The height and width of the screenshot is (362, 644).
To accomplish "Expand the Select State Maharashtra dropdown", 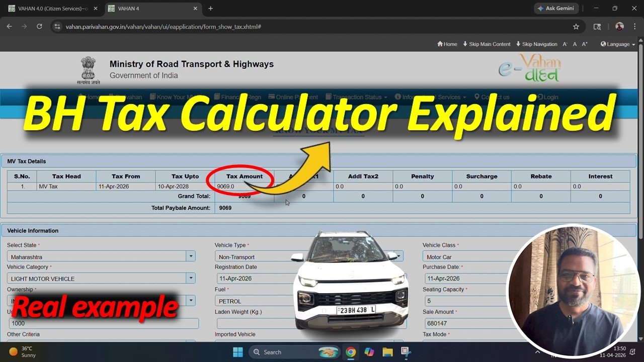I will point(191,256).
